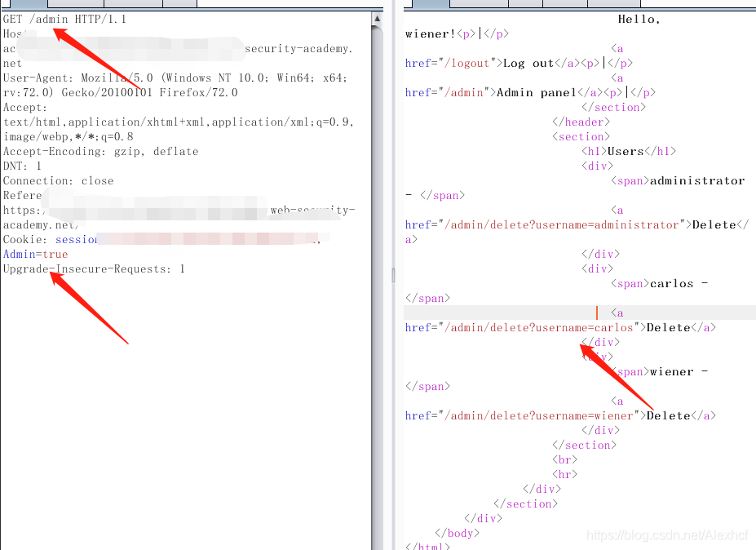Viewport: 756px width, 550px height.
Task: Select the 'text/html,application/xhtml+xml' value line
Action: (179, 122)
